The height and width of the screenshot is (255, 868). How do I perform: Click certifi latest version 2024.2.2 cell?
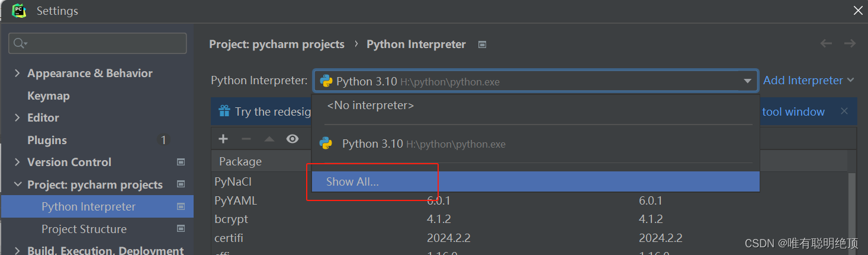coord(661,238)
